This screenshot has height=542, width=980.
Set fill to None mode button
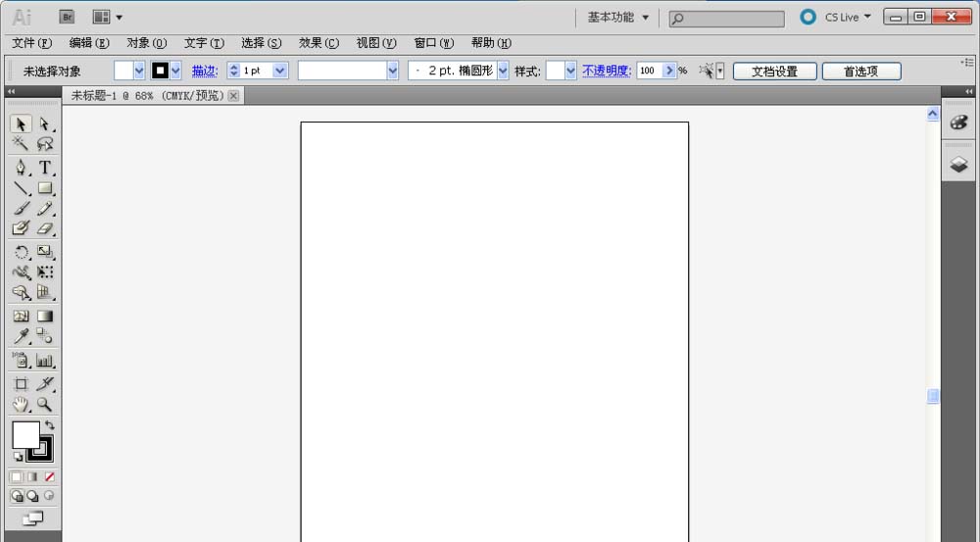coord(49,477)
